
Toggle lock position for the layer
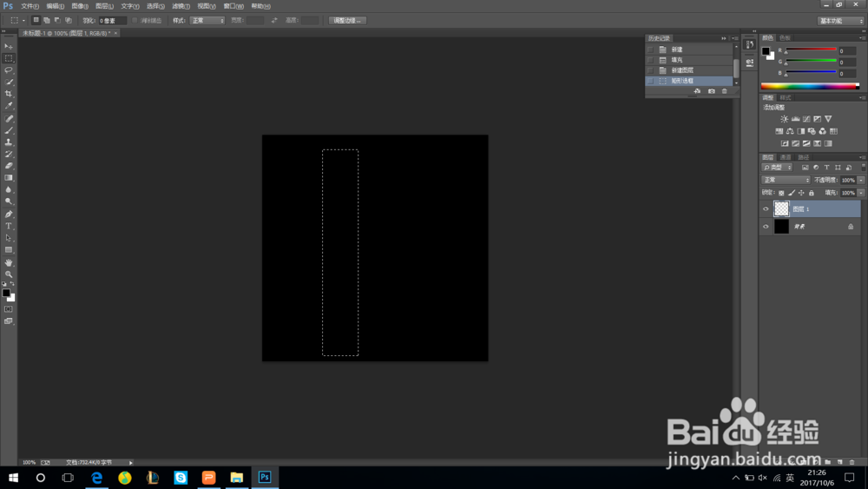point(801,193)
